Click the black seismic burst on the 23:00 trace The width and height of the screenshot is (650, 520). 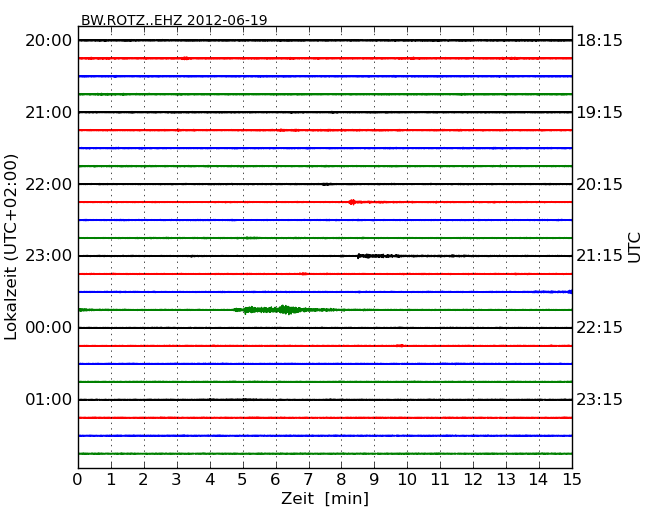click(378, 256)
